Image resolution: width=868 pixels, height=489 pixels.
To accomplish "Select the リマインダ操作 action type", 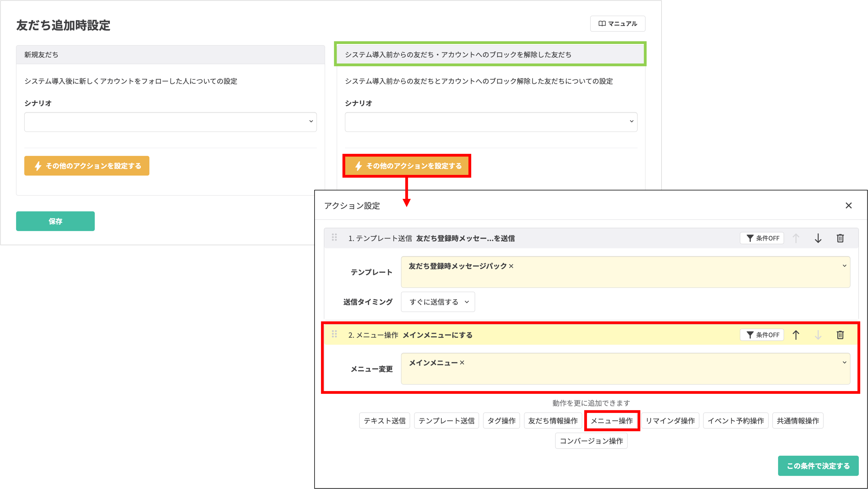I will coord(670,420).
